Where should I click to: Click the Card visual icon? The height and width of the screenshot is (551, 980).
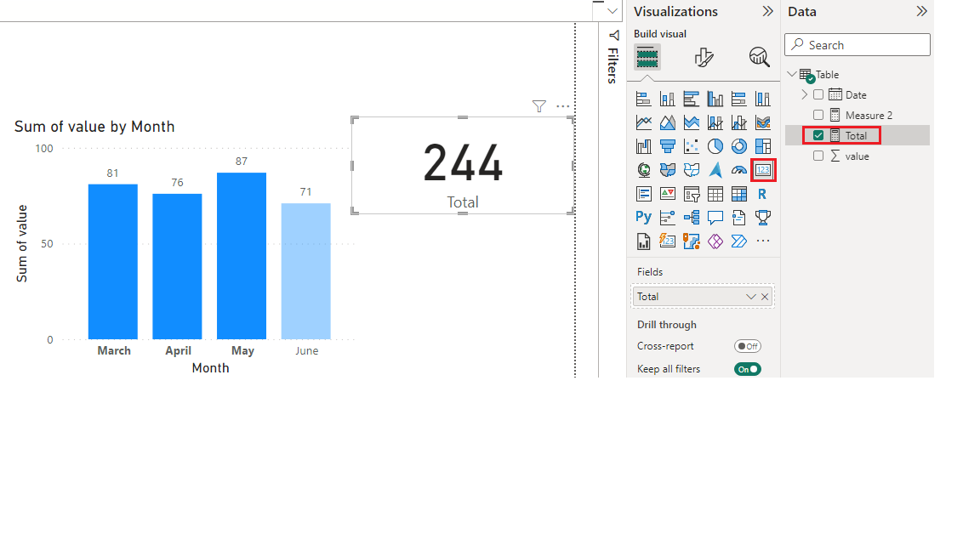click(x=763, y=170)
